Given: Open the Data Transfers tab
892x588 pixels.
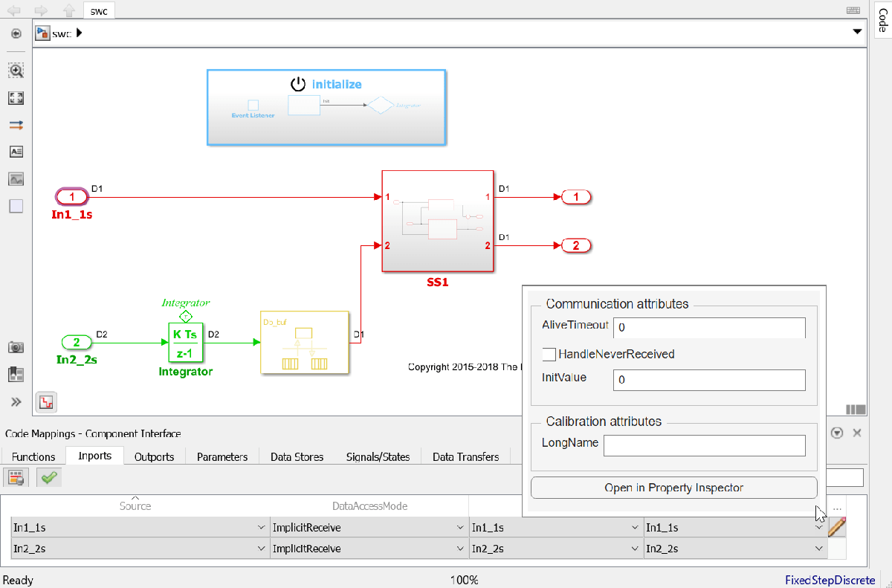Looking at the screenshot, I should (x=465, y=456).
